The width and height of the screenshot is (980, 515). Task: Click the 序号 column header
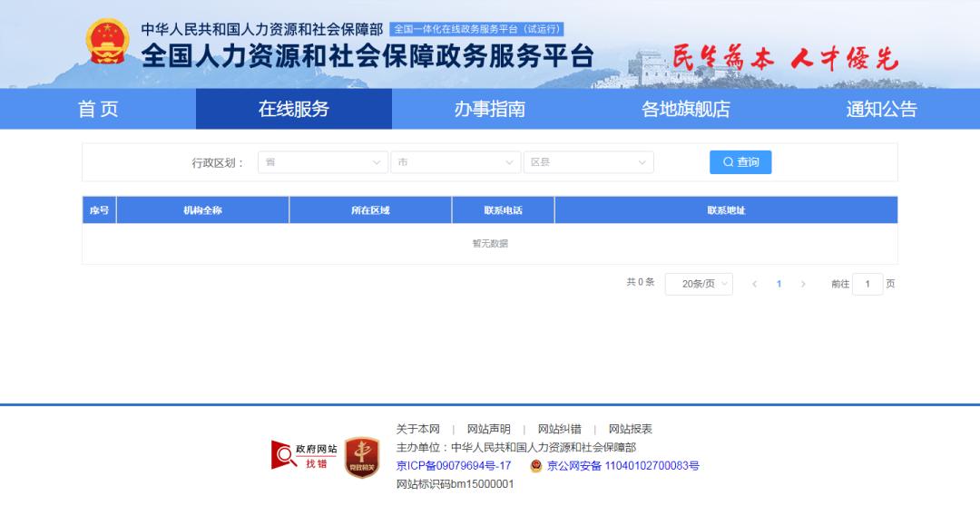(100, 210)
